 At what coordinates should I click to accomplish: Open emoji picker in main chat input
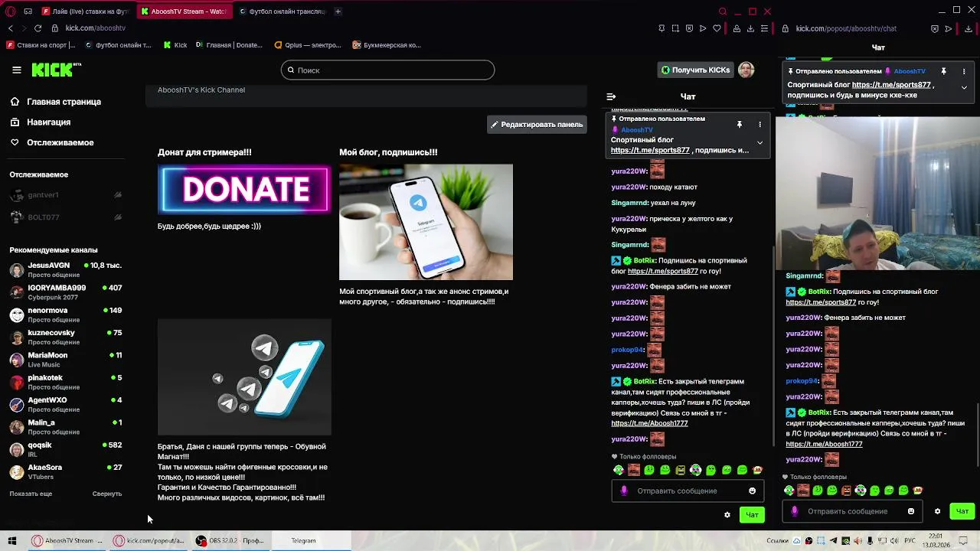[752, 491]
